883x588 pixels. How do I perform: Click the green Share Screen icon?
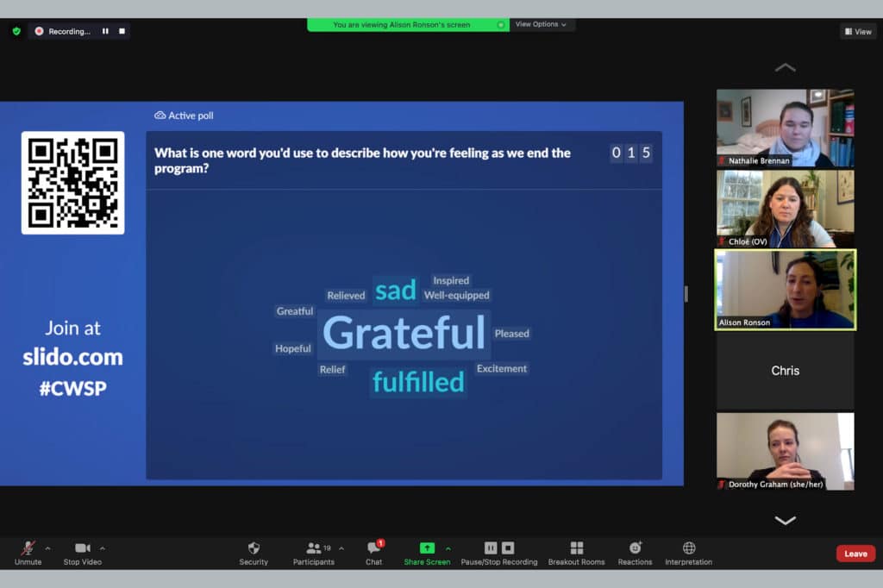[x=427, y=548]
